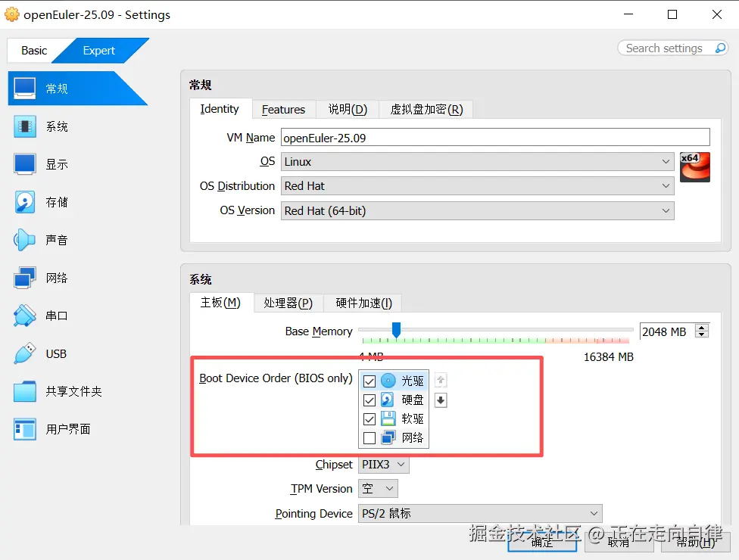
Task: Open the 共享文件夹 (Shared folders) icon
Action: [x=24, y=391]
